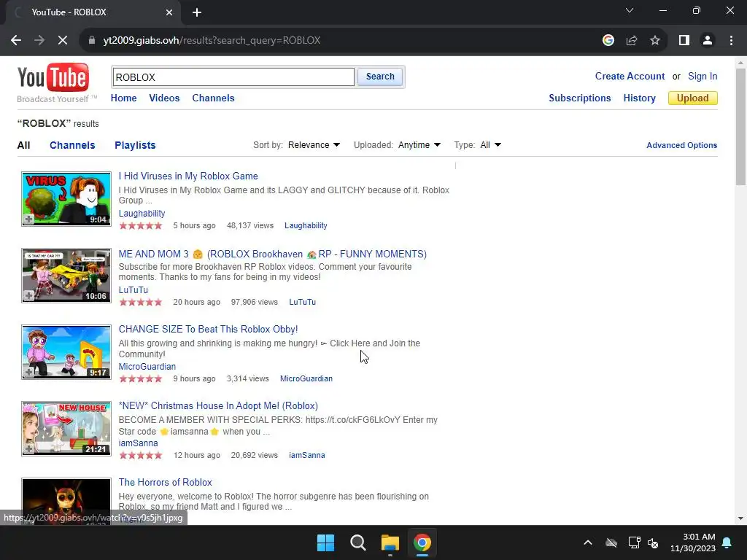747x560 pixels.
Task: Click the page vertical scrollbar thumb
Action: coord(740,126)
